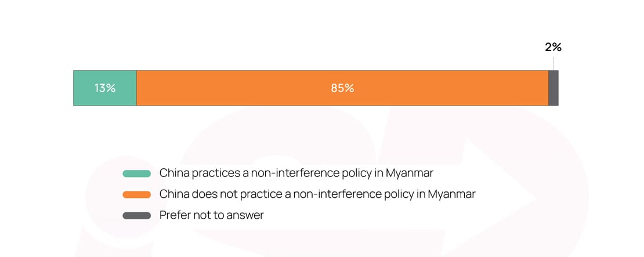Click the word 'Prefer' in the gray legend entry

pos(174,215)
